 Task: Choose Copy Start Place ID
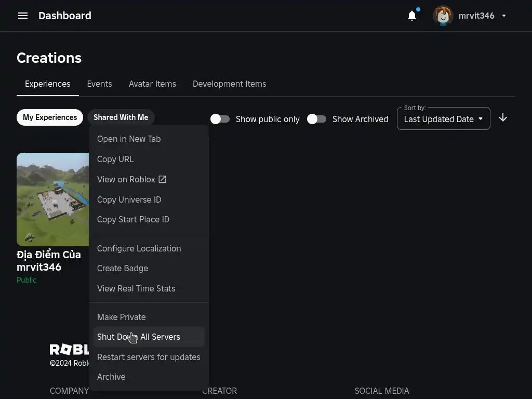point(149,220)
